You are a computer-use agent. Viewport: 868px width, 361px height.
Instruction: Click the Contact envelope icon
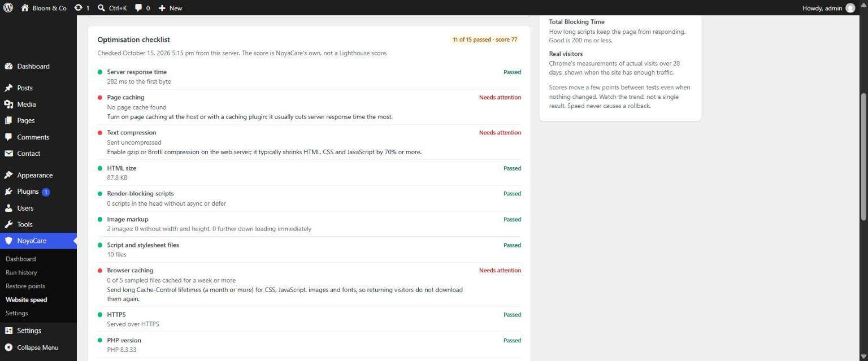coord(8,154)
